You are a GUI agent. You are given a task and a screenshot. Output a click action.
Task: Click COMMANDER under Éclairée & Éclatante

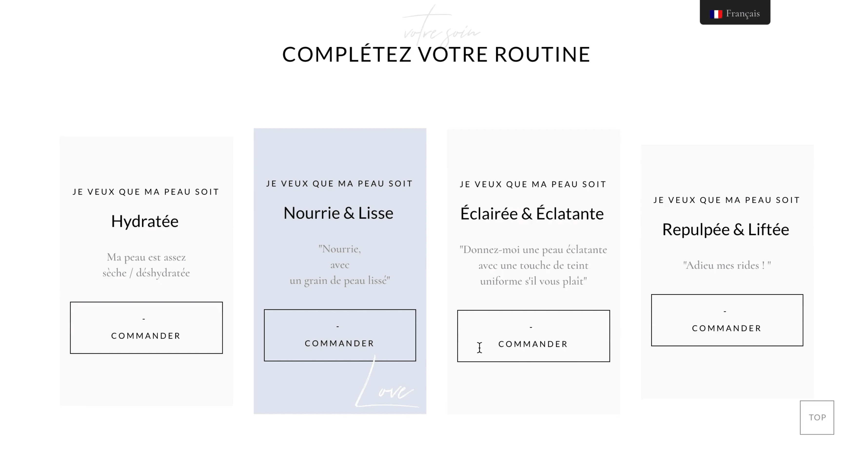click(x=533, y=336)
